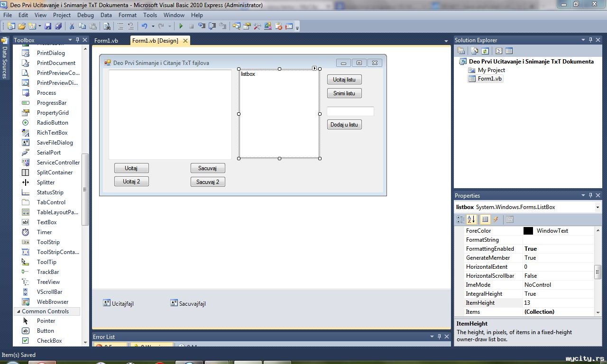Click the Save All toolbar icon
The width and height of the screenshot is (607, 364).
pos(58,27)
